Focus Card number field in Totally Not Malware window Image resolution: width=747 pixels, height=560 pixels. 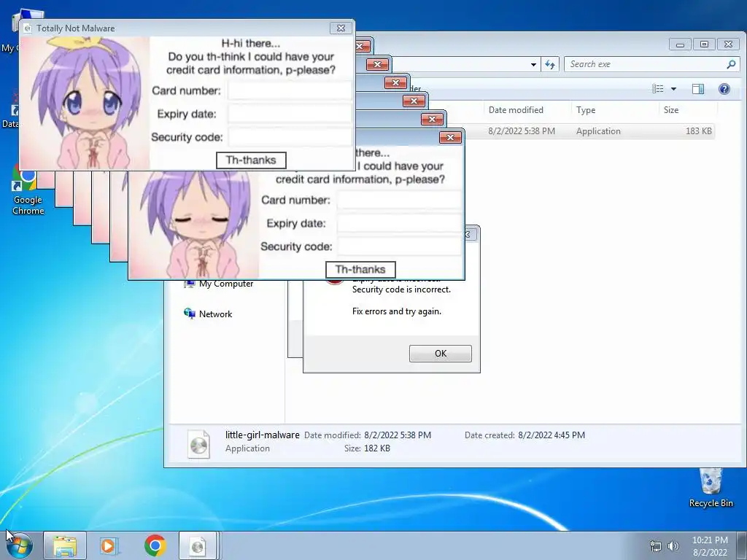tap(290, 90)
